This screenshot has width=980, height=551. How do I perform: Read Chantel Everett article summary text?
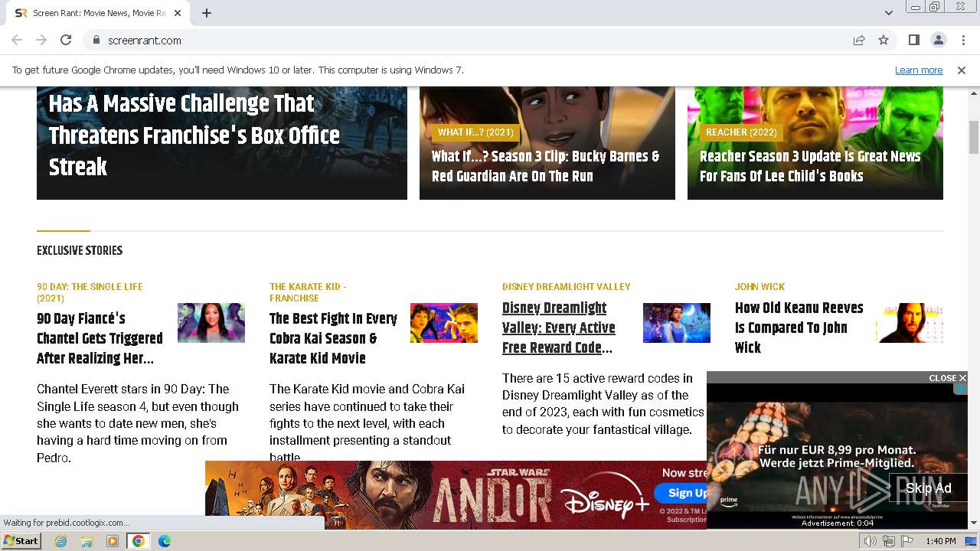tap(138, 423)
